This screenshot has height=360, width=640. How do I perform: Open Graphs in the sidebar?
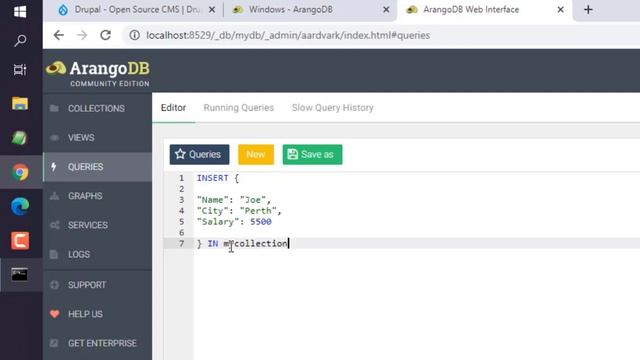tap(97, 196)
